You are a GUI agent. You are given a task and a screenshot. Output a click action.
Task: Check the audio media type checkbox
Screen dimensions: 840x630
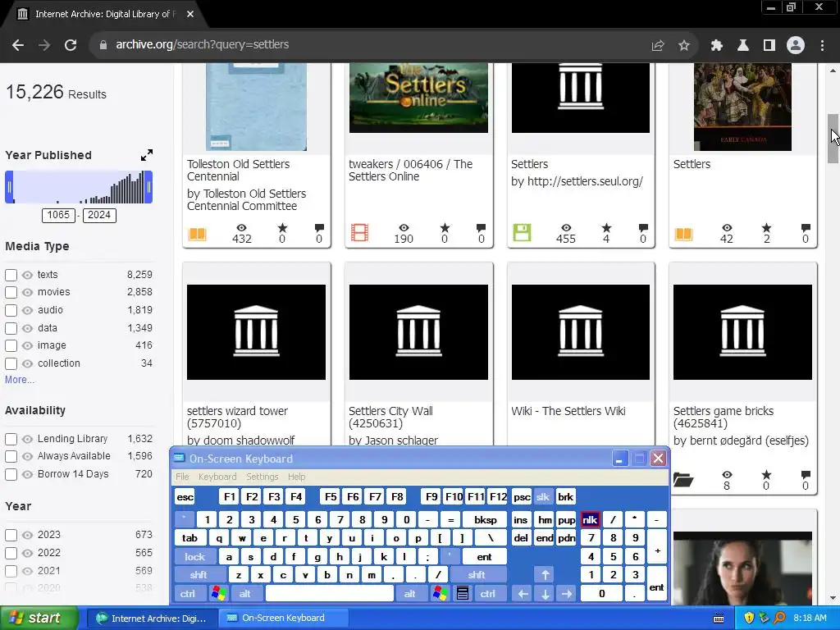point(11,310)
